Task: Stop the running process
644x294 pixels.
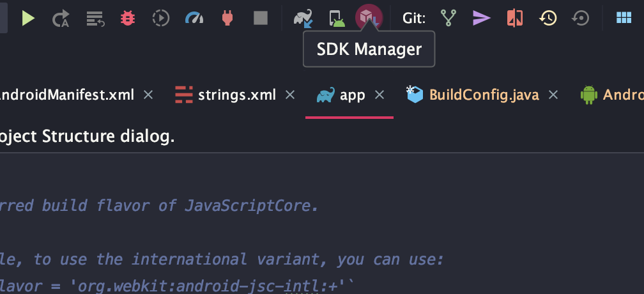Action: tap(261, 18)
